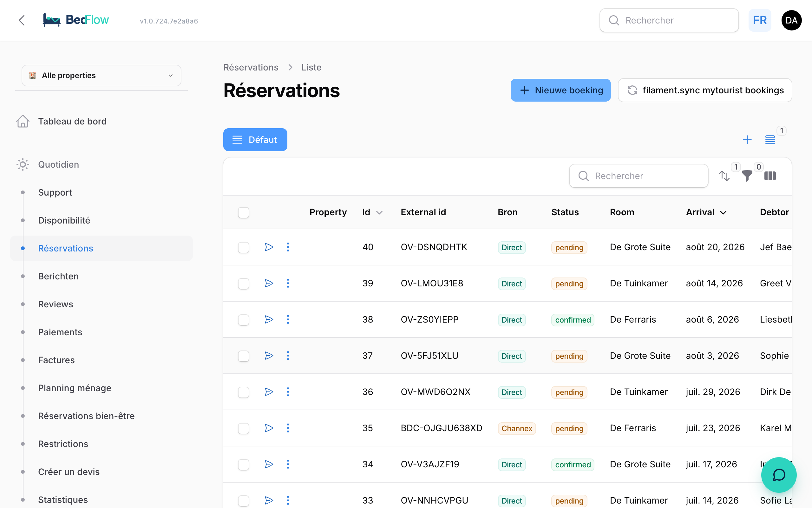Screen dimensions: 812x508
Task: Open the DA user avatar menu
Action: (791, 21)
